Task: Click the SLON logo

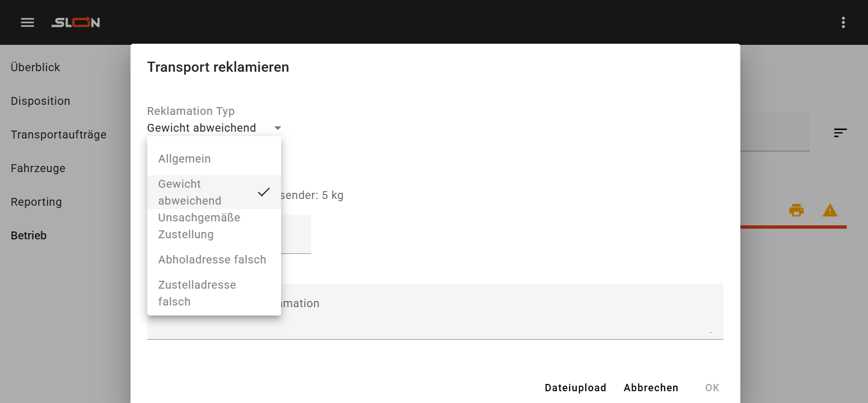Action: (x=76, y=22)
